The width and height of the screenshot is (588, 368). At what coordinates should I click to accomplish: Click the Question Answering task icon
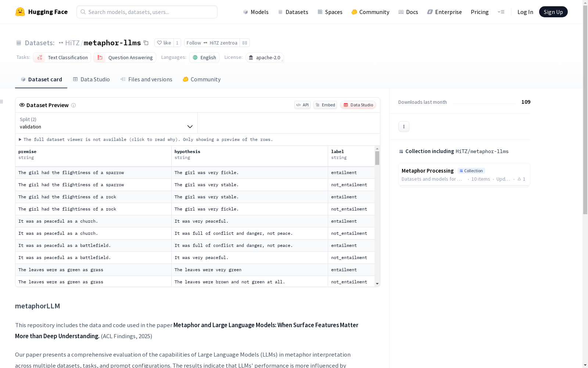100,57
